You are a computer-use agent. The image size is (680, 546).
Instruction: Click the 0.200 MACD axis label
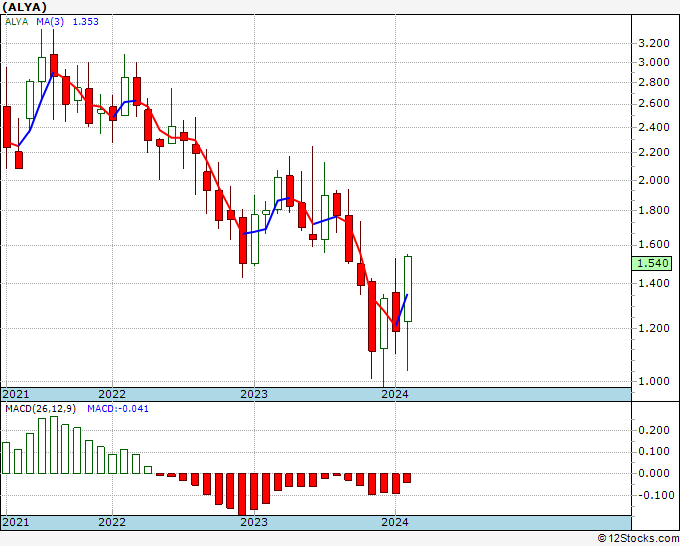tap(654, 430)
